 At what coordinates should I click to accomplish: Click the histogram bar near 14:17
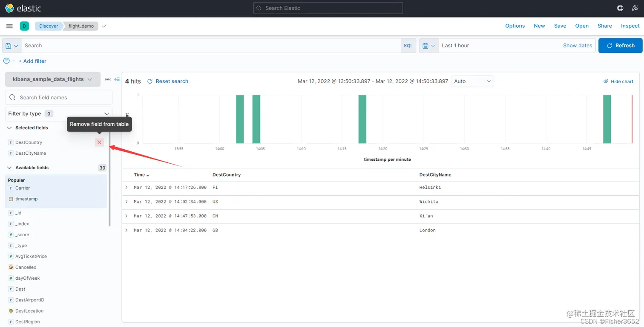coord(362,119)
